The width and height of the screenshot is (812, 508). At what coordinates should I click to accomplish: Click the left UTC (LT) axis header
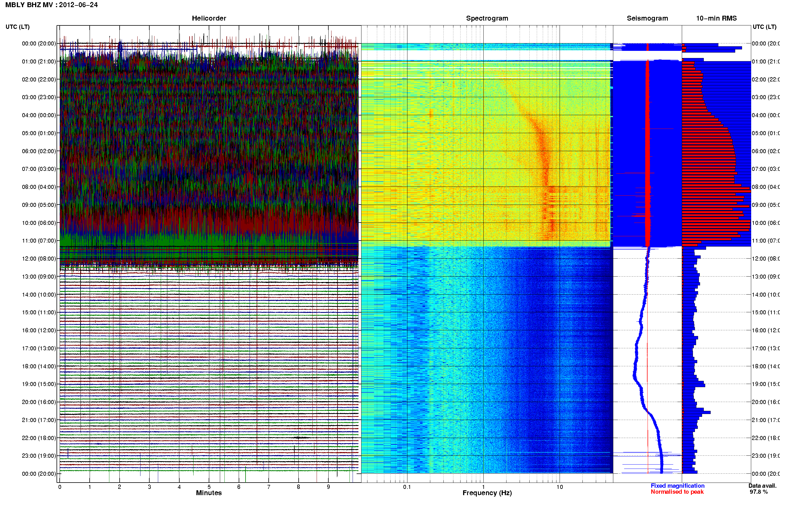[x=17, y=27]
